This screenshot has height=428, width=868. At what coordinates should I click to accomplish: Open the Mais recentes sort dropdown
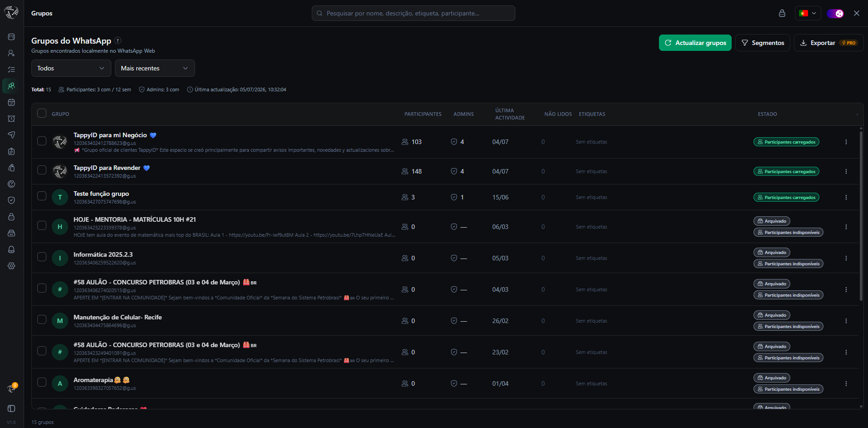(x=155, y=68)
